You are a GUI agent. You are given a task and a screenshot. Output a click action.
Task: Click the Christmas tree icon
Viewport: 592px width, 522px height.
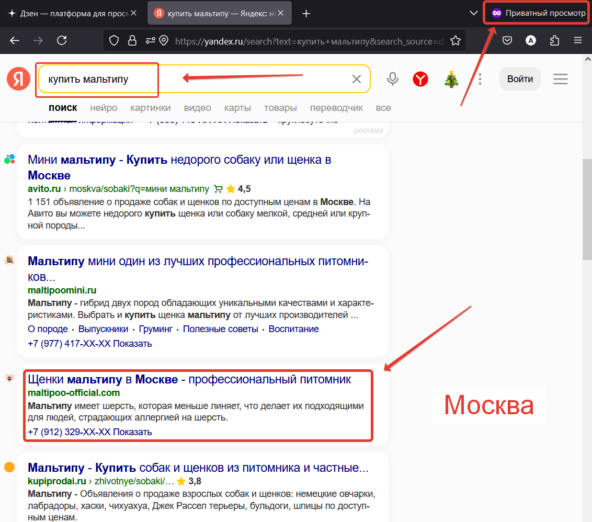pos(451,79)
